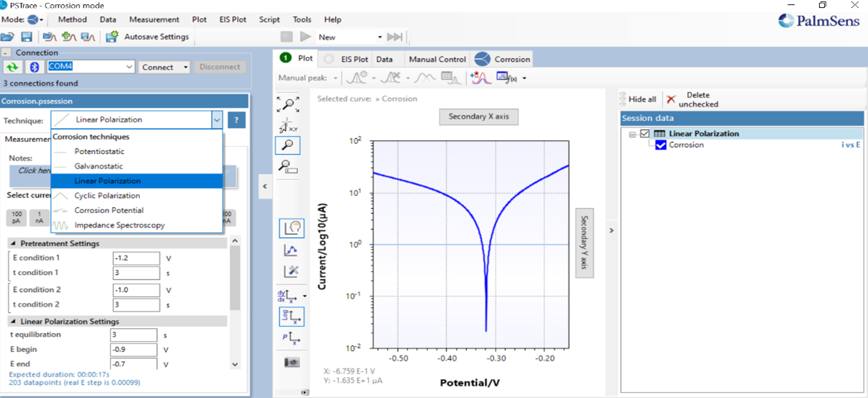
Task: Uncheck the Corrosion curve checkbox
Action: pos(661,145)
